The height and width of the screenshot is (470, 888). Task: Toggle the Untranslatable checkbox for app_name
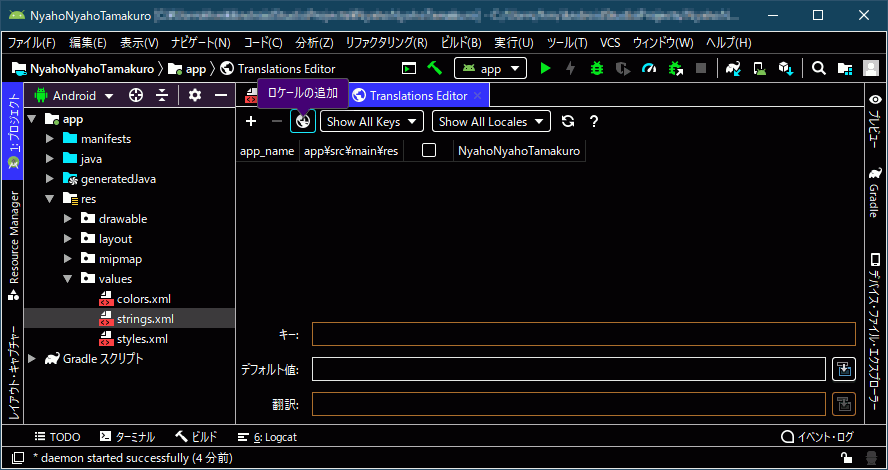pyautogui.click(x=429, y=150)
